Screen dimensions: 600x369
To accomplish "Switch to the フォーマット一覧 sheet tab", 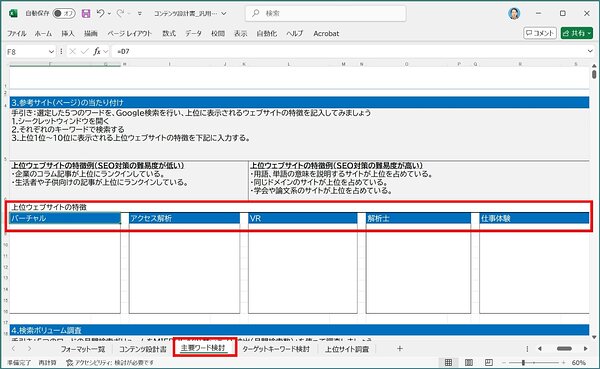I will pos(83,349).
